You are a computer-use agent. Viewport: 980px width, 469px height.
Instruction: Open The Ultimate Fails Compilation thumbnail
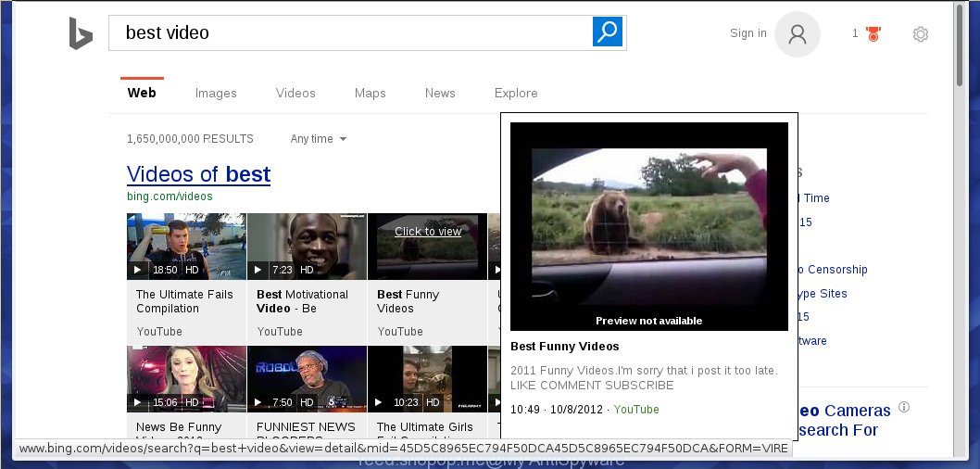click(186, 247)
